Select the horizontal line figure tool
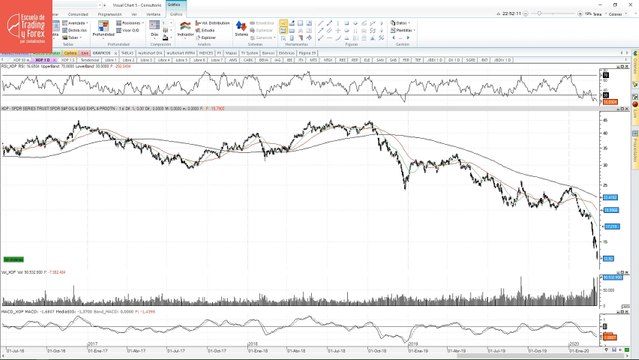 (x=329, y=38)
